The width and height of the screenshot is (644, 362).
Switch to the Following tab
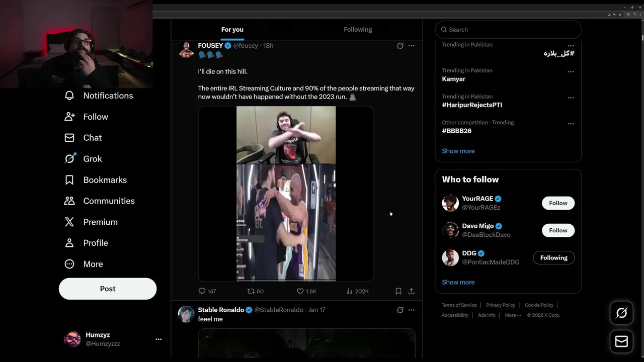pyautogui.click(x=358, y=30)
